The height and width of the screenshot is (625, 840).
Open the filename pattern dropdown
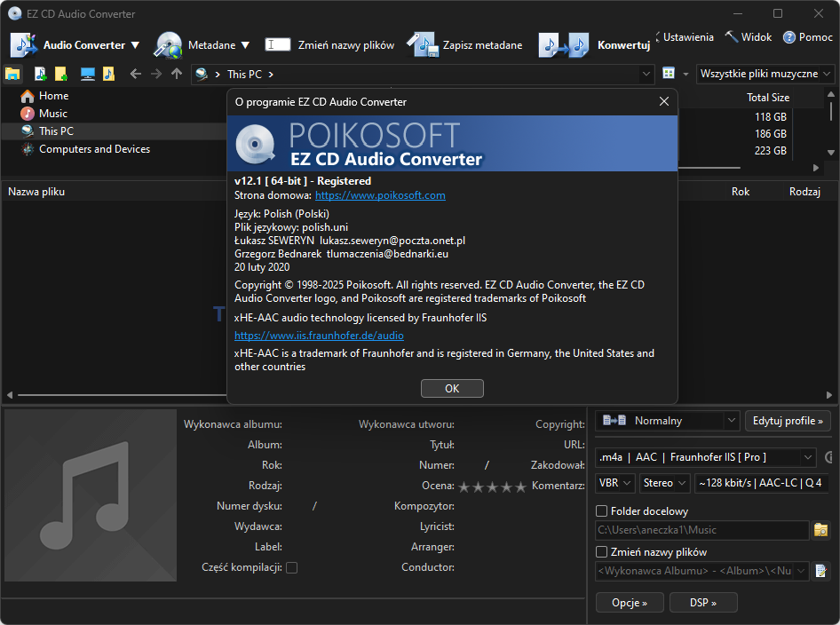click(x=801, y=571)
